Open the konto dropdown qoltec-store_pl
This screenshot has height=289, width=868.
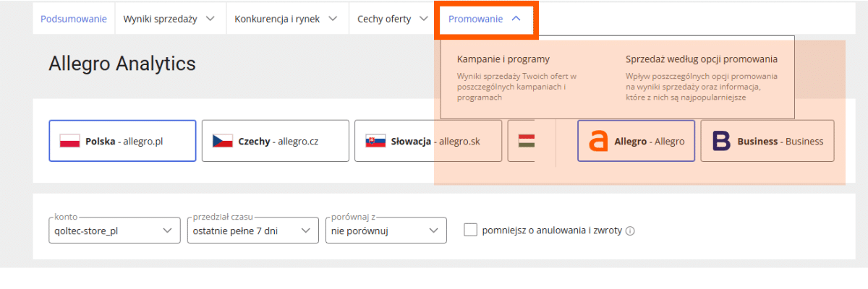pyautogui.click(x=114, y=230)
